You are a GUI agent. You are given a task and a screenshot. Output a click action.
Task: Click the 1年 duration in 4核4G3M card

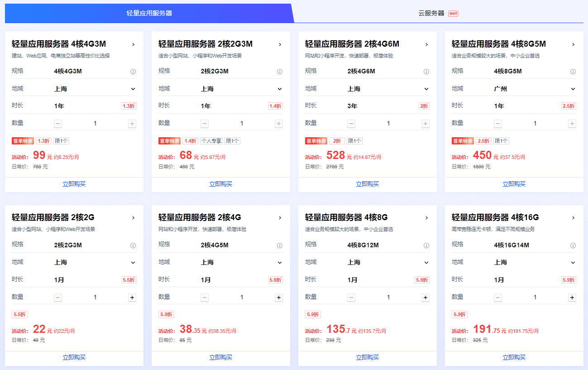point(59,106)
